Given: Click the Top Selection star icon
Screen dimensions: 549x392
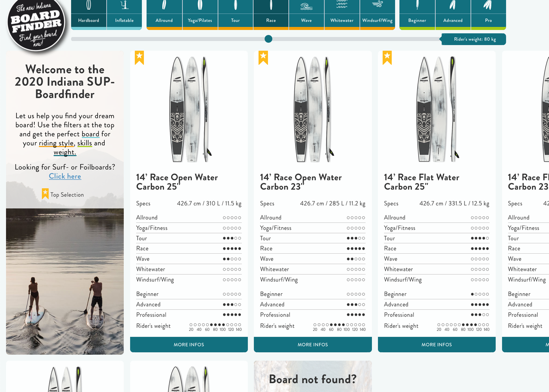Looking at the screenshot, I should coord(45,194).
